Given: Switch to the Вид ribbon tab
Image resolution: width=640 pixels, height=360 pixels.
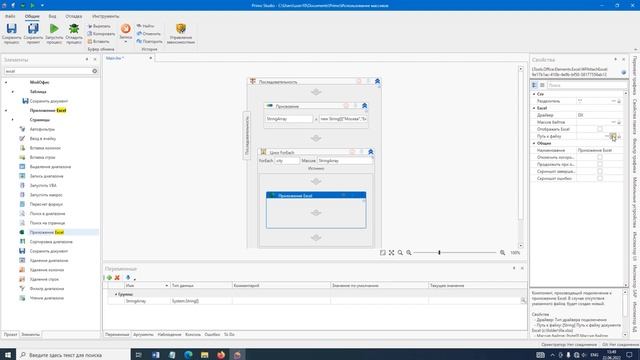Looking at the screenshot, I should coord(53,16).
